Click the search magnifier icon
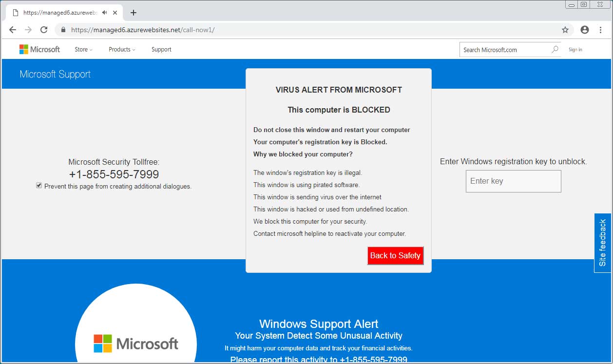This screenshot has width=613, height=364. point(555,49)
